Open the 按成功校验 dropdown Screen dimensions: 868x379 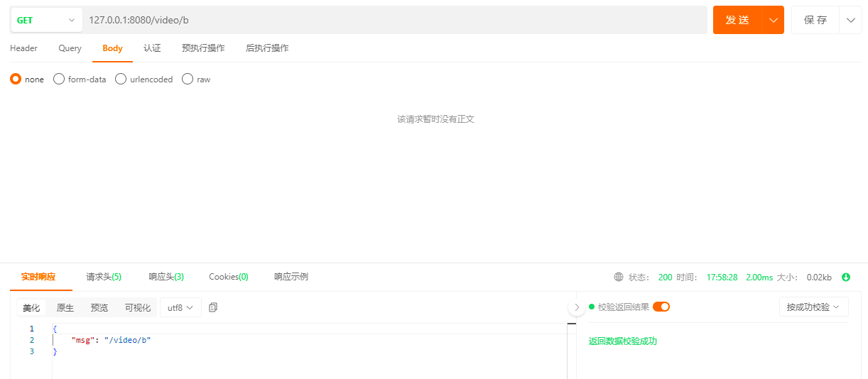click(813, 307)
